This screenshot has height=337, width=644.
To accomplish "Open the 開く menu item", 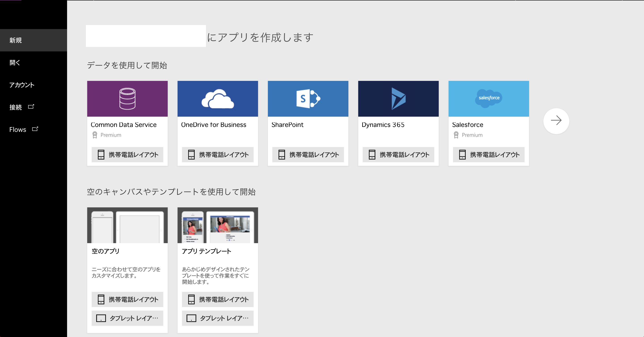I will tap(34, 62).
